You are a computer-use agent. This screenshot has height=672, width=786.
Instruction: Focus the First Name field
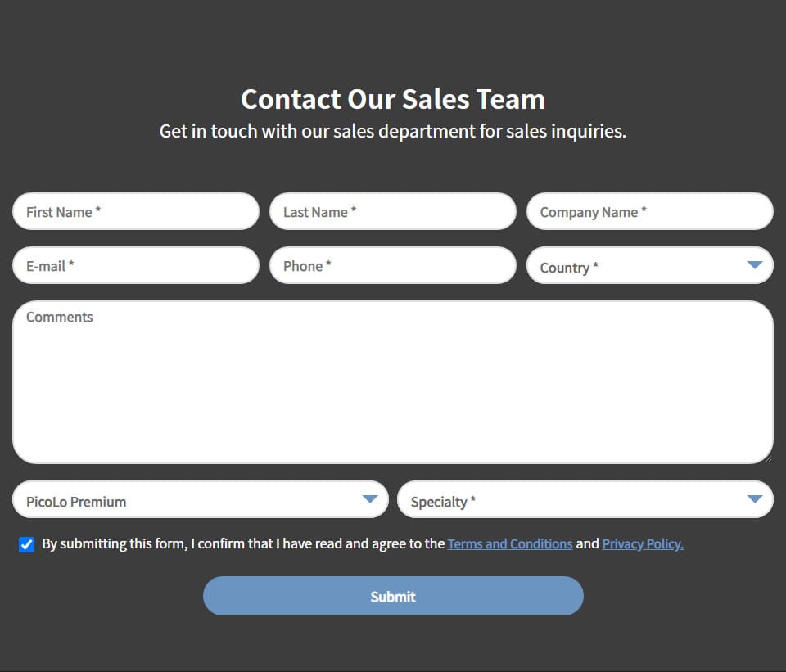pos(136,212)
